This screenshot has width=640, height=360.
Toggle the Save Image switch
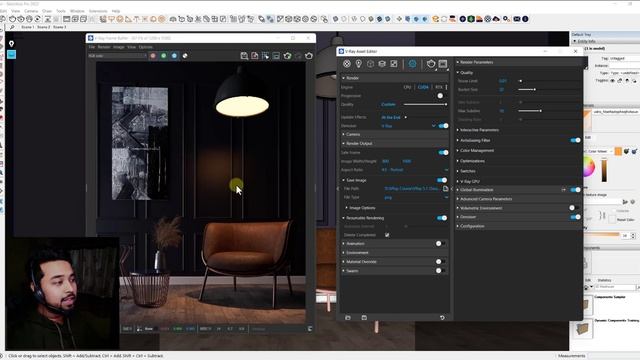point(442,180)
